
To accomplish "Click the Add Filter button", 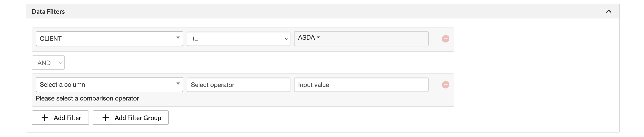I will (x=60, y=118).
